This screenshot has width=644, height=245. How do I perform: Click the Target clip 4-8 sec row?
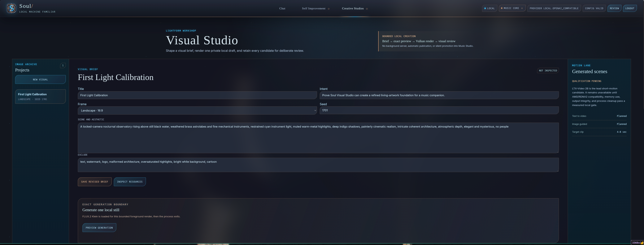pos(599,132)
